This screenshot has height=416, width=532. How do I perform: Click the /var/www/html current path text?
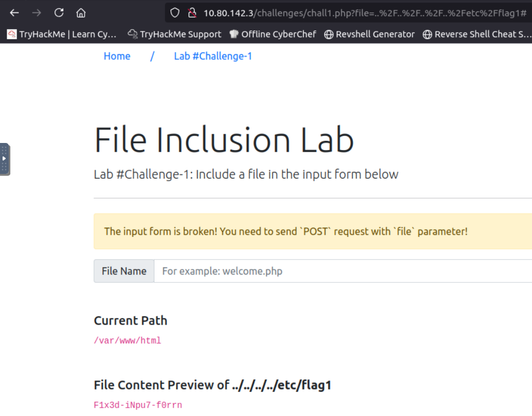pyautogui.click(x=128, y=341)
